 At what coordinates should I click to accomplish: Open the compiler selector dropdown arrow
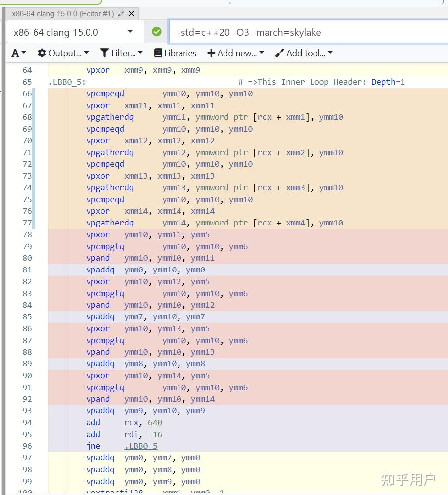pyautogui.click(x=130, y=31)
